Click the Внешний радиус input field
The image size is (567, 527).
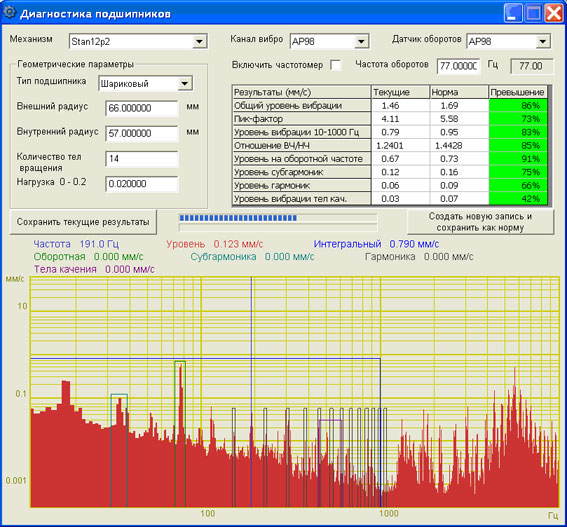pos(142,108)
